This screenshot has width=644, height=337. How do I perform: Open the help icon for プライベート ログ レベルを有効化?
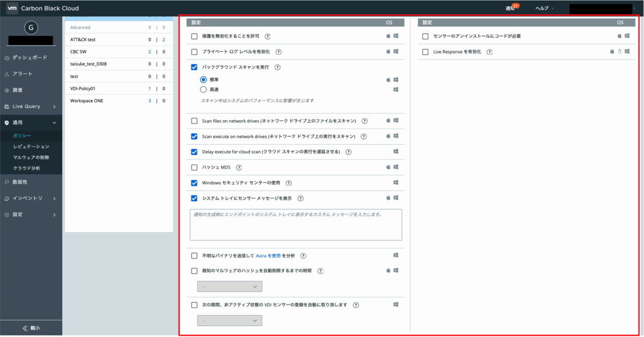(x=279, y=52)
